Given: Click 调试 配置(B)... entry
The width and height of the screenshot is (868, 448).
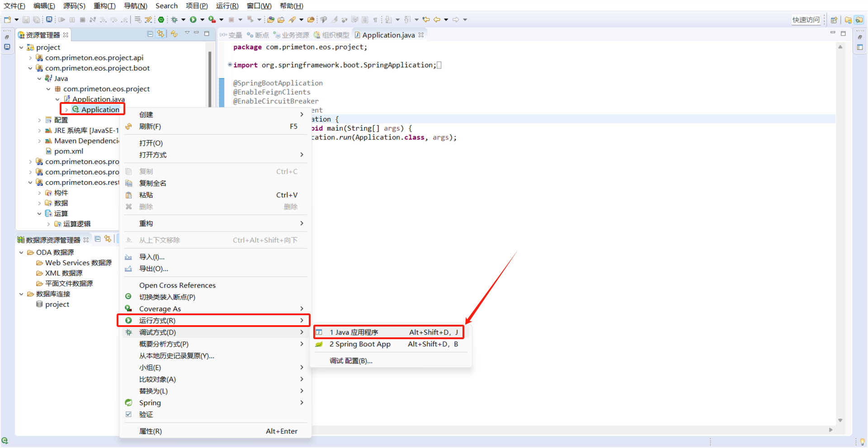Looking at the screenshot, I should pos(351,361).
